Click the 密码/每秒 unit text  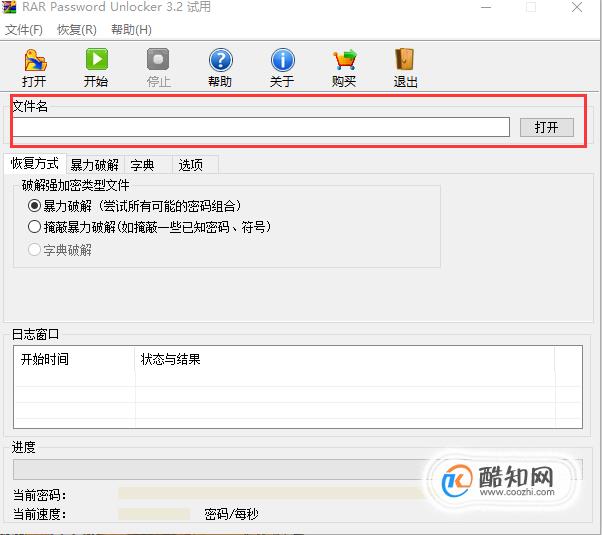coord(231,514)
